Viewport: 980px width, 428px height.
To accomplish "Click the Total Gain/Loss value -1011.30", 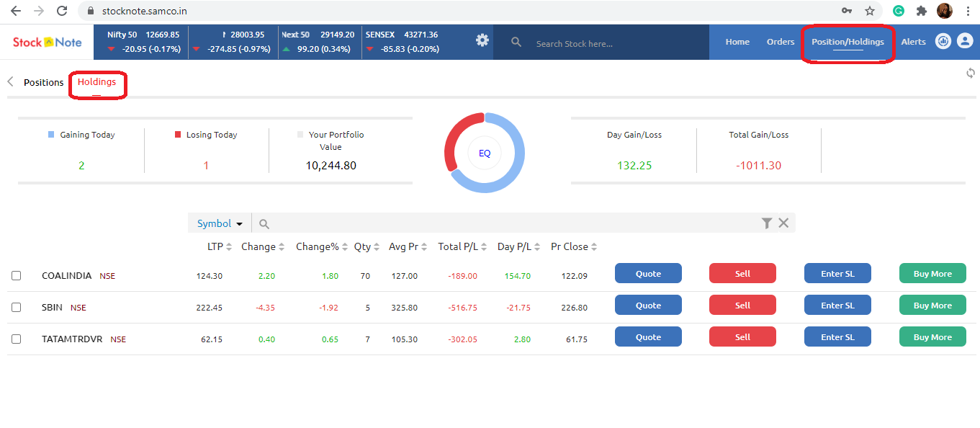I will tap(758, 166).
